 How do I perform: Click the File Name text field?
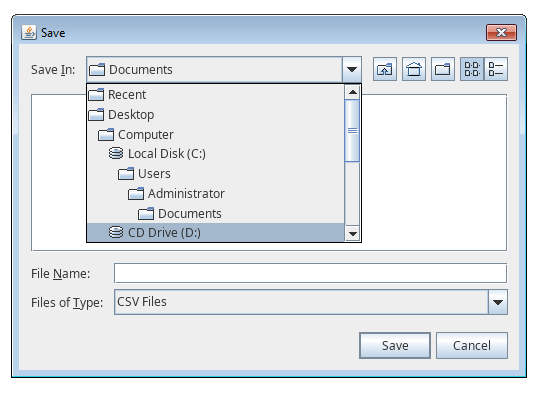click(310, 273)
